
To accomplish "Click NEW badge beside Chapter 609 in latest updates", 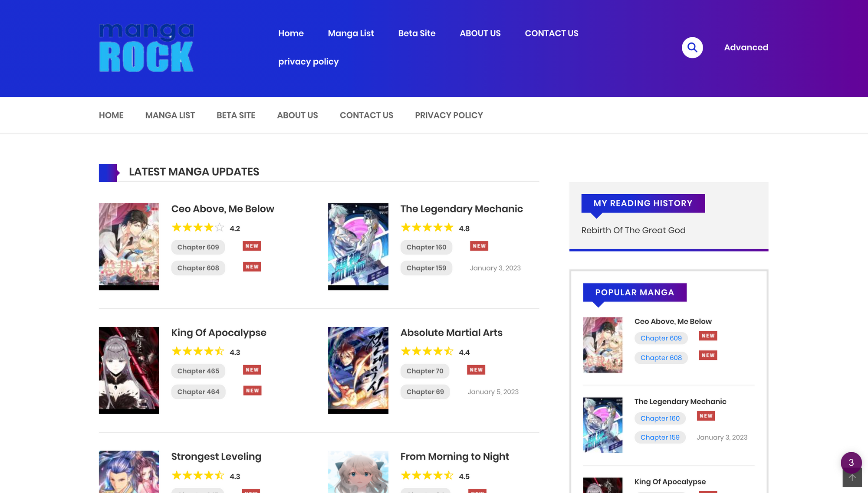I will [252, 246].
